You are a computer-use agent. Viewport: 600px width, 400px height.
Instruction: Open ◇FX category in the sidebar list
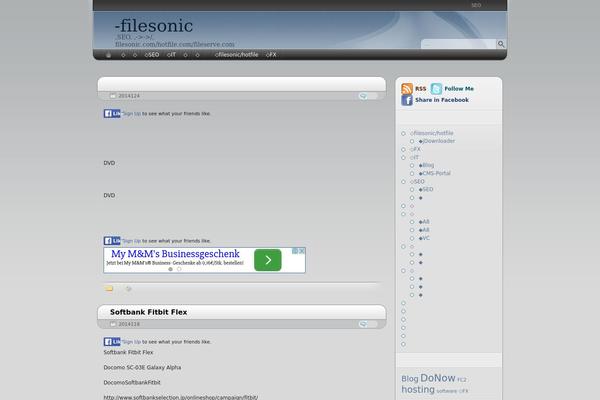[415, 149]
